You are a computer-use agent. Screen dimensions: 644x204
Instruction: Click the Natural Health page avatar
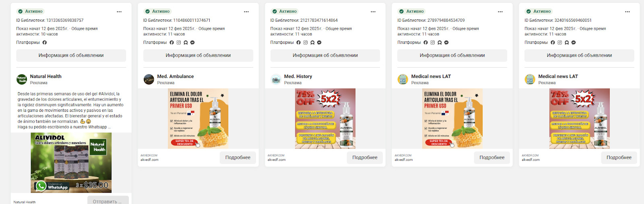22,79
